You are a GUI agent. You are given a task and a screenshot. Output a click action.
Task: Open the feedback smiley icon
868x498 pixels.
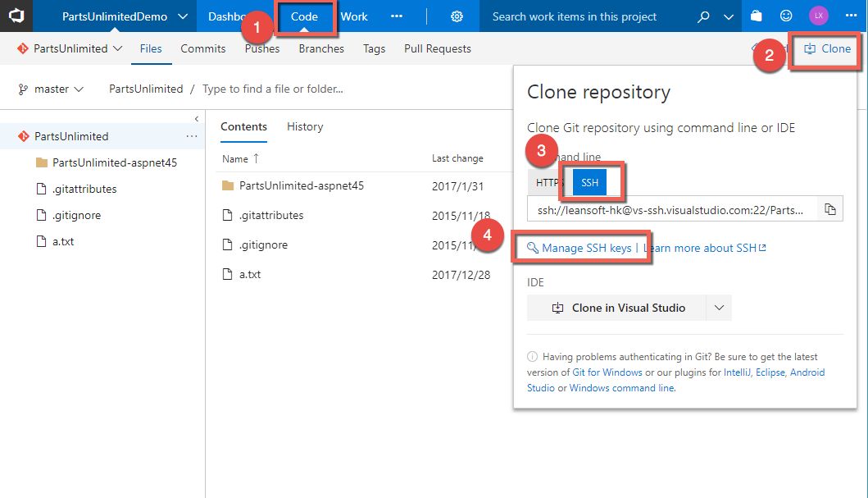point(786,16)
